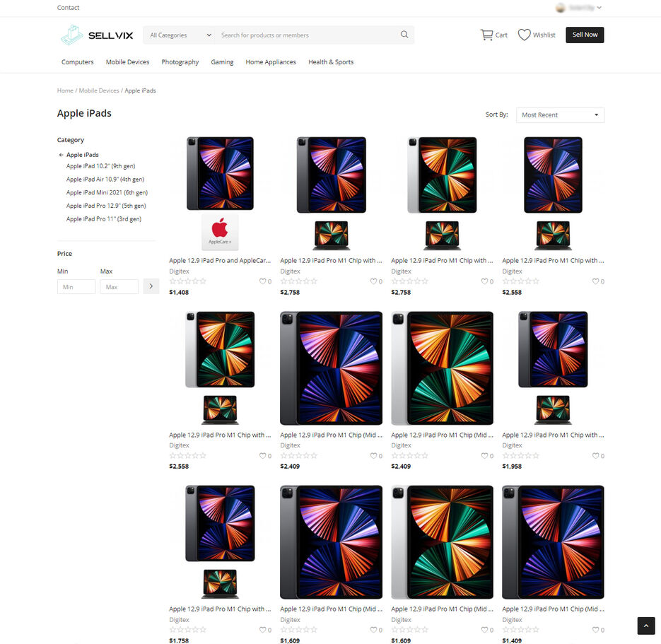Open the $1,409 iPad Pro product image
This screenshot has height=644, width=661.
pos(553,542)
